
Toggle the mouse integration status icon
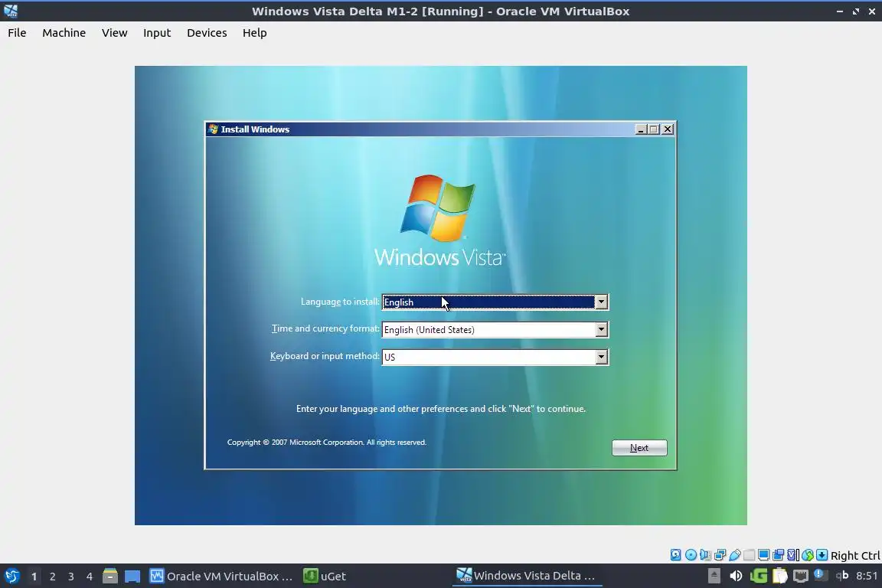coord(808,555)
